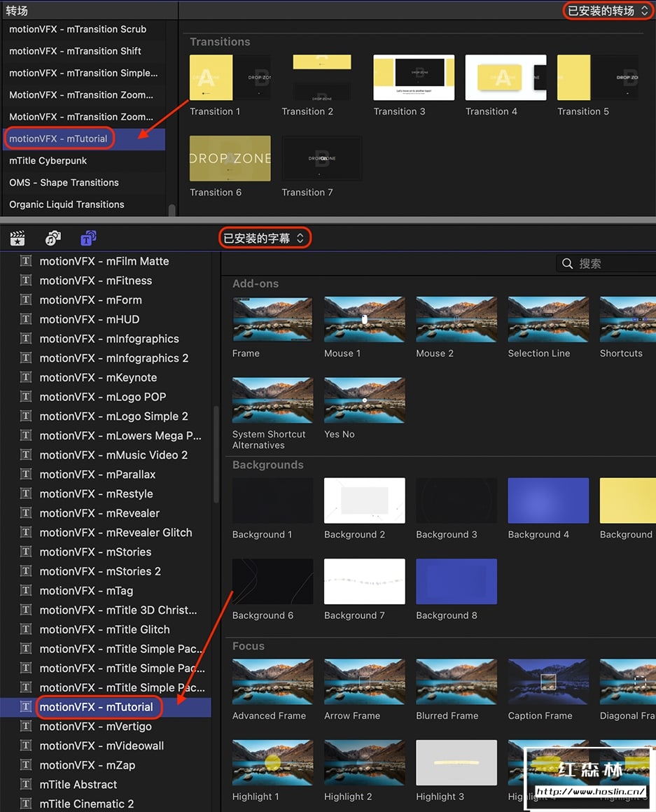Select the Mouse 2 add-on thumbnail
This screenshot has width=656, height=812.
(456, 319)
